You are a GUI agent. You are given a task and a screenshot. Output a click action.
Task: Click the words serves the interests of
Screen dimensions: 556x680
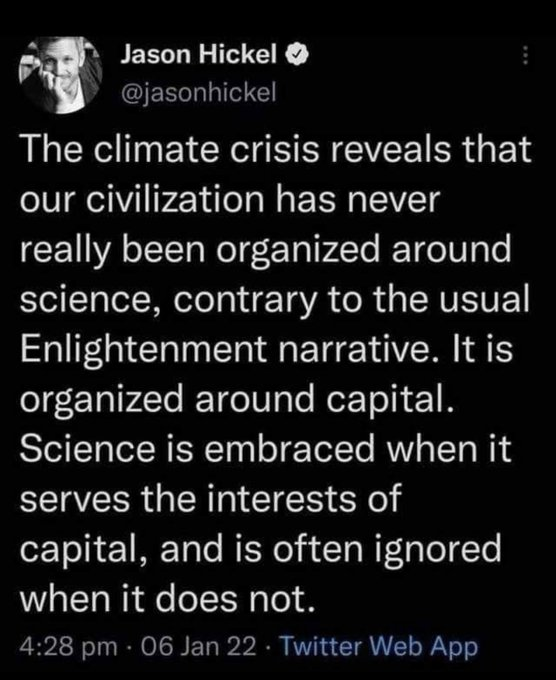point(209,498)
